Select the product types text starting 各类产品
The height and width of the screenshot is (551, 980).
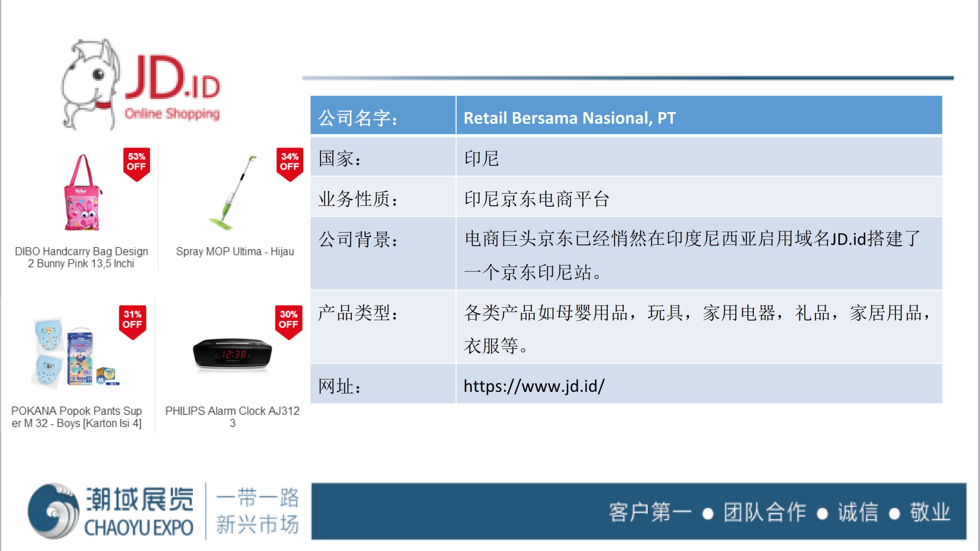[x=697, y=329]
